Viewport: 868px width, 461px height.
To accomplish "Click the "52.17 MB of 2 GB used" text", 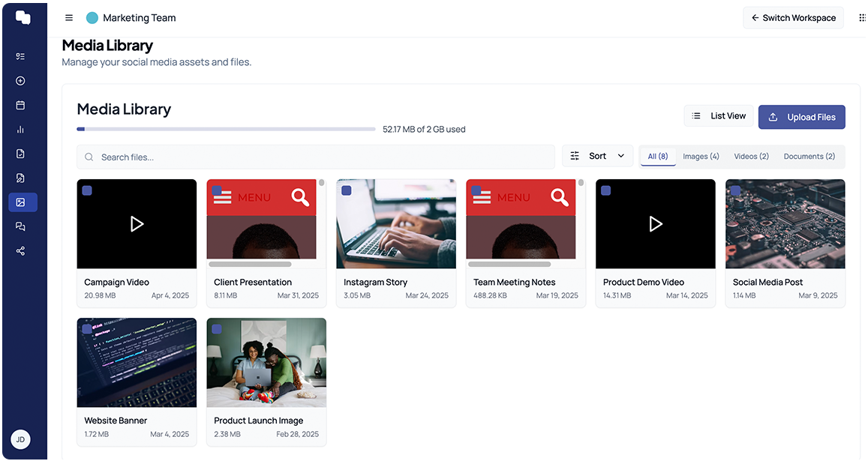I will point(424,130).
